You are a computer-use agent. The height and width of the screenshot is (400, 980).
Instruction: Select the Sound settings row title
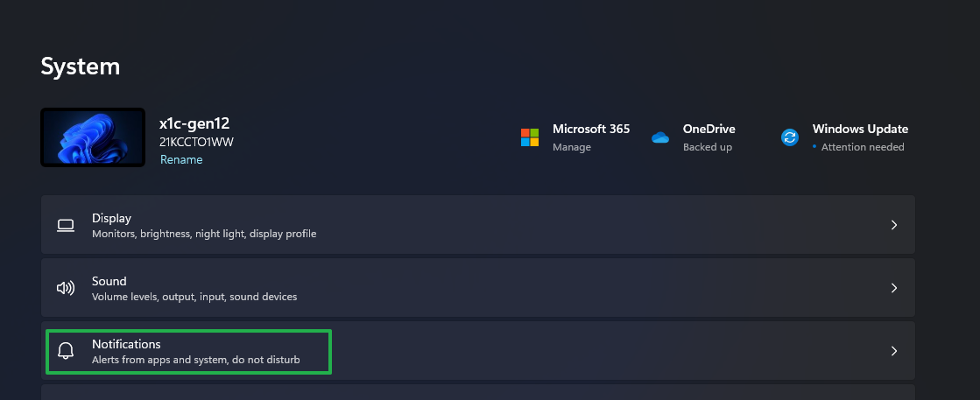(109, 281)
